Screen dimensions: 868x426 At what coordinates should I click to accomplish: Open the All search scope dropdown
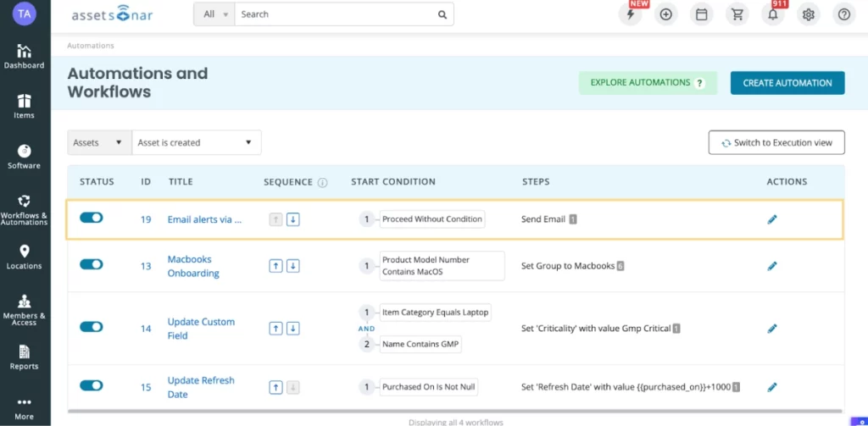214,14
